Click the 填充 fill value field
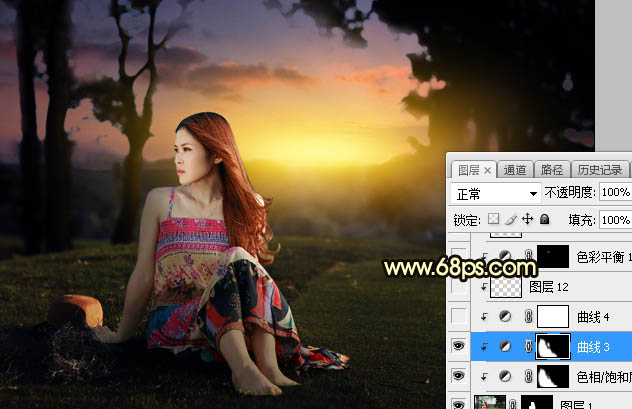 point(615,220)
